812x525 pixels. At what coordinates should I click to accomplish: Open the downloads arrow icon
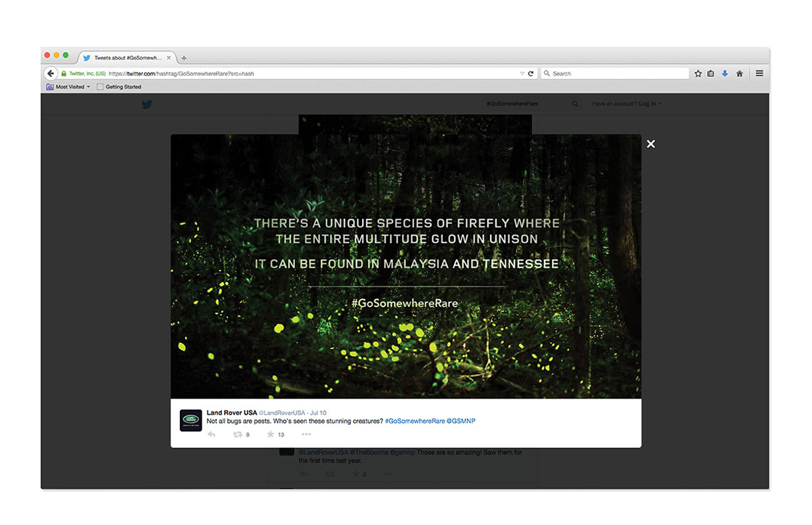pyautogui.click(x=725, y=73)
